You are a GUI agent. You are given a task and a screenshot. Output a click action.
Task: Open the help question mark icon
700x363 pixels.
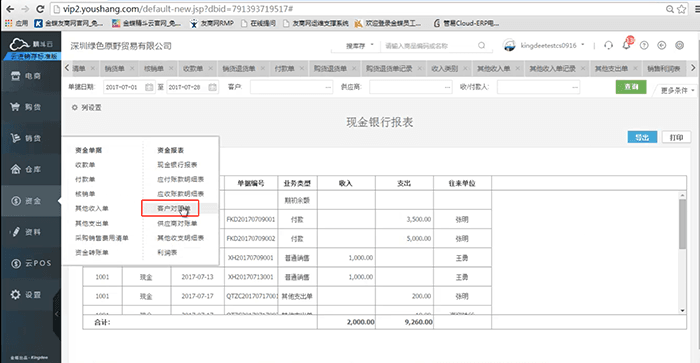644,45
